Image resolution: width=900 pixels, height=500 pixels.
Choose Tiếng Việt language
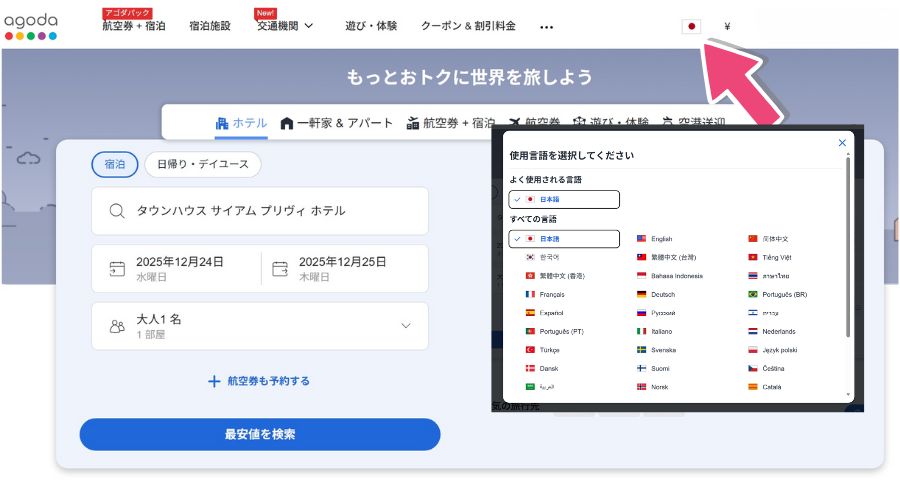pyautogui.click(x=770, y=257)
